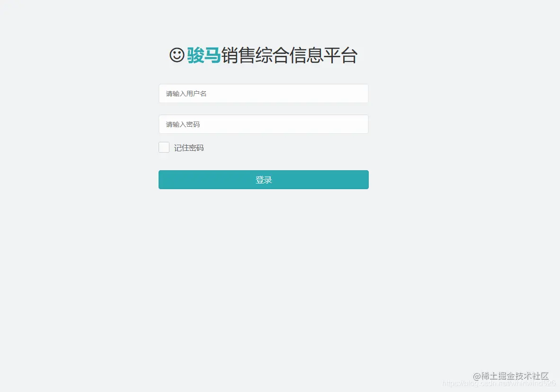Click the teal 登录 button
The width and height of the screenshot is (560, 392).
(264, 180)
